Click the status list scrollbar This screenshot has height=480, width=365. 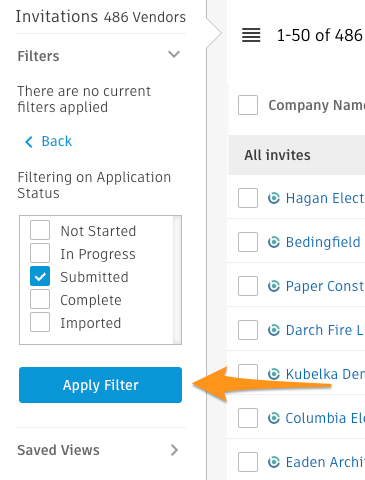177,280
